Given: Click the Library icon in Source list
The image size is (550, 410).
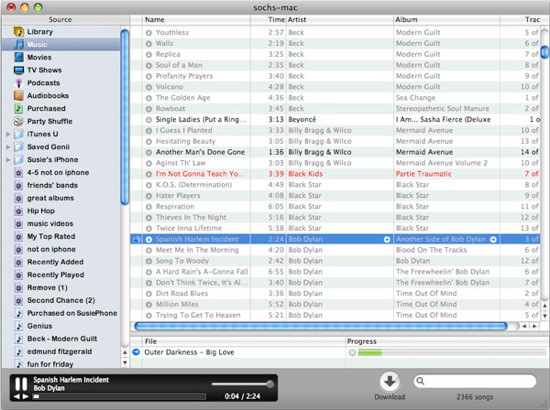Looking at the screenshot, I should coord(19,32).
